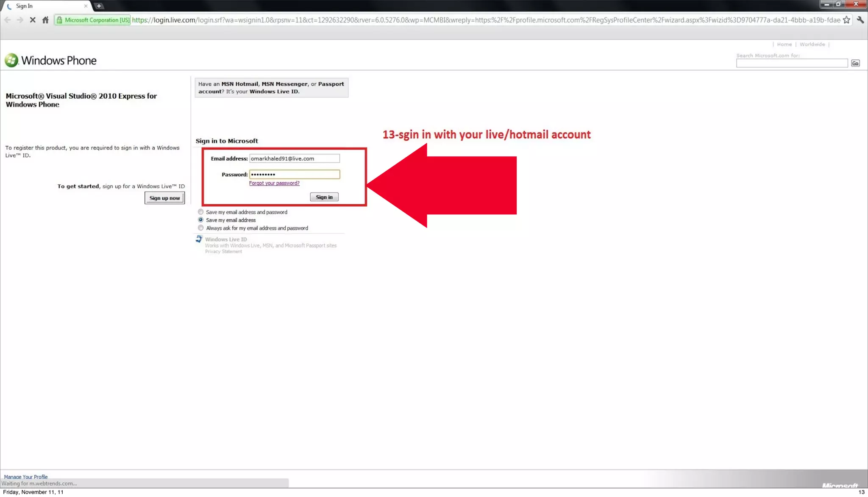Image resolution: width=868 pixels, height=497 pixels.
Task: Click Sign up now button
Action: (164, 198)
